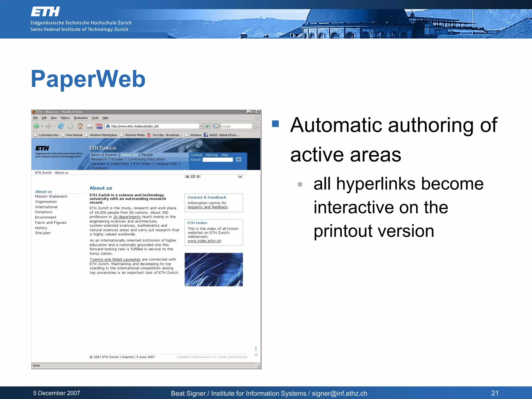The width and height of the screenshot is (532, 399).
Task: Open the Tools menu
Action: [95, 118]
